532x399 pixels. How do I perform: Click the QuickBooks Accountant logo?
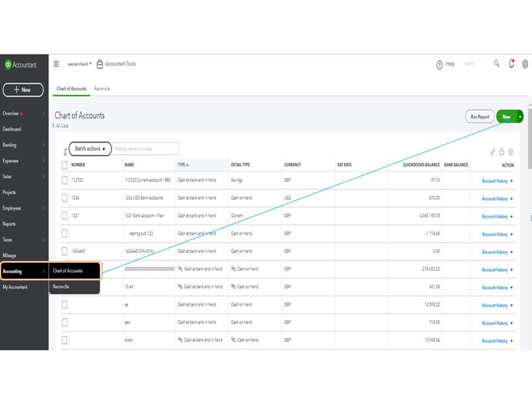point(21,65)
